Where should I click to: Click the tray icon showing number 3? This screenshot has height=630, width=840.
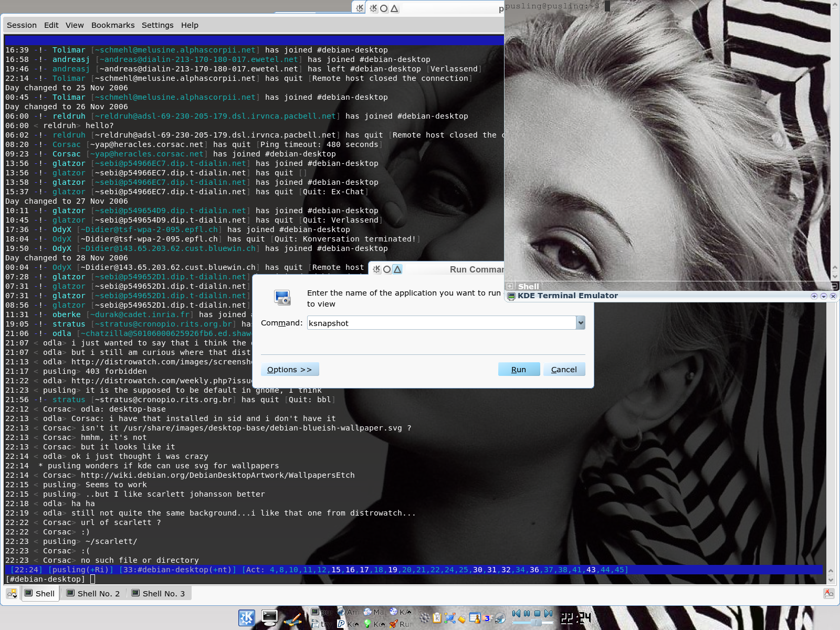click(487, 618)
